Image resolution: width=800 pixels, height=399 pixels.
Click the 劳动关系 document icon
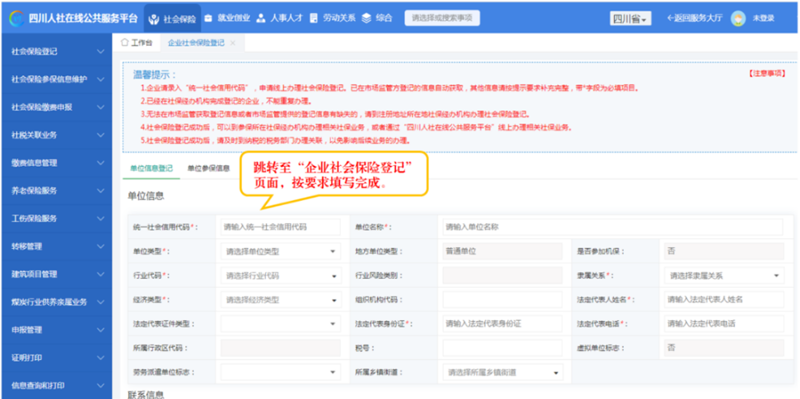click(313, 18)
